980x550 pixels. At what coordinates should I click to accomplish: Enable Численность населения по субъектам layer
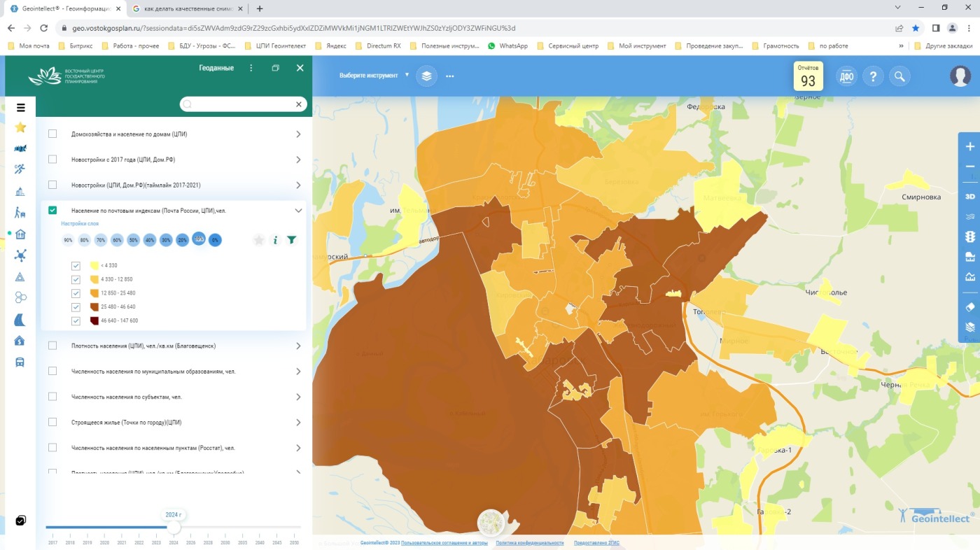click(x=52, y=397)
